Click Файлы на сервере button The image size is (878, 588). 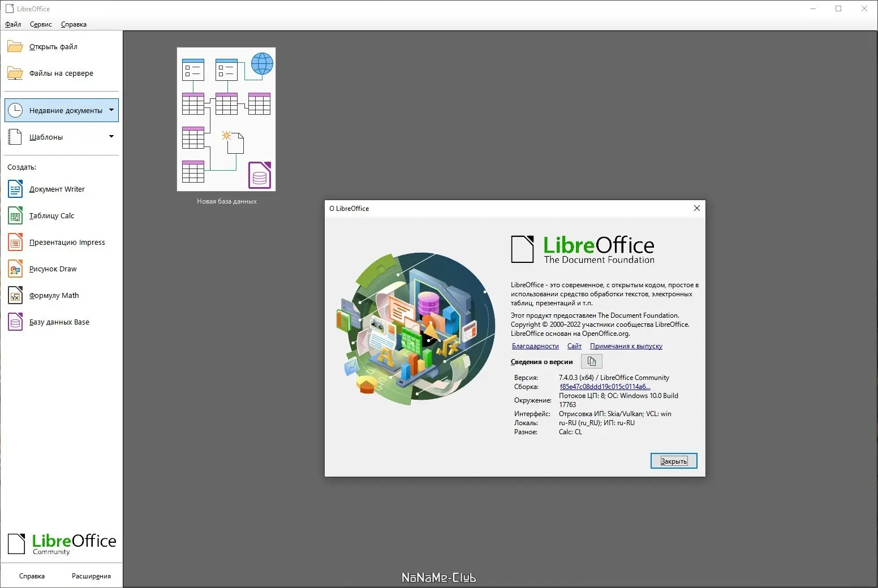61,73
